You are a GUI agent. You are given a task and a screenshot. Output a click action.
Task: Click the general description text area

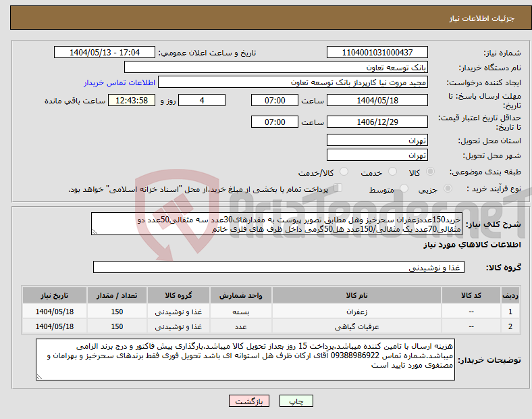[277, 224]
